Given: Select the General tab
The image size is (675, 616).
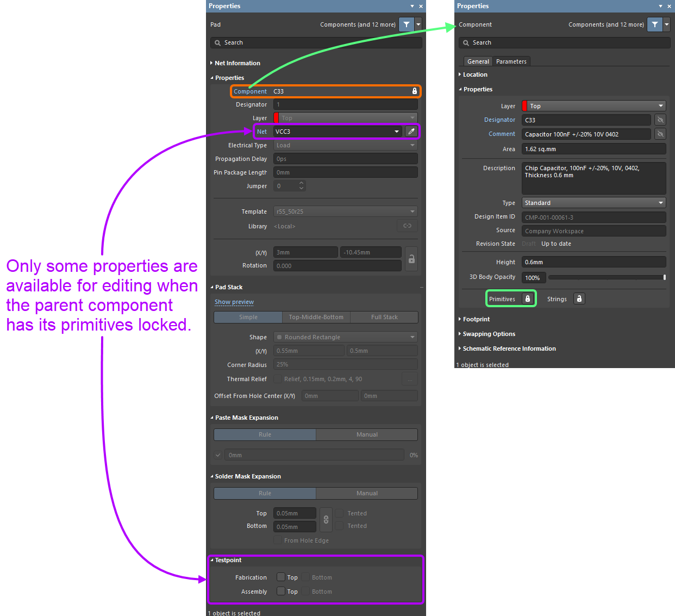Looking at the screenshot, I should coord(478,61).
